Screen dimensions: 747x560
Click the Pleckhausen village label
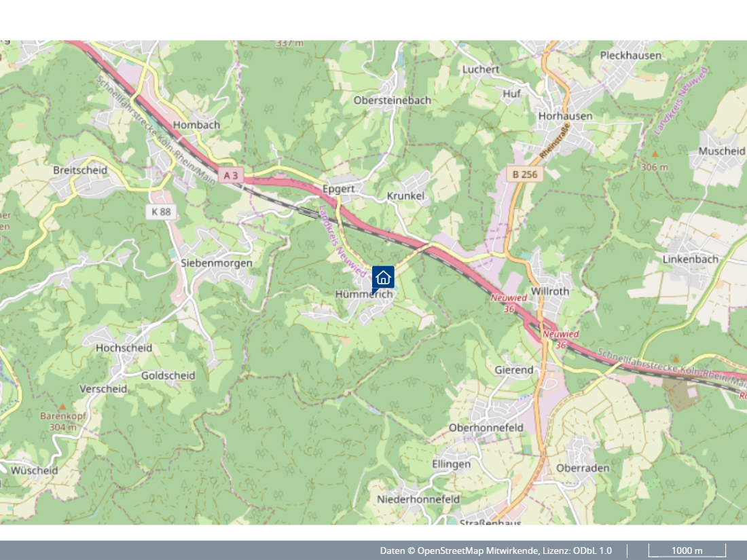pyautogui.click(x=631, y=56)
